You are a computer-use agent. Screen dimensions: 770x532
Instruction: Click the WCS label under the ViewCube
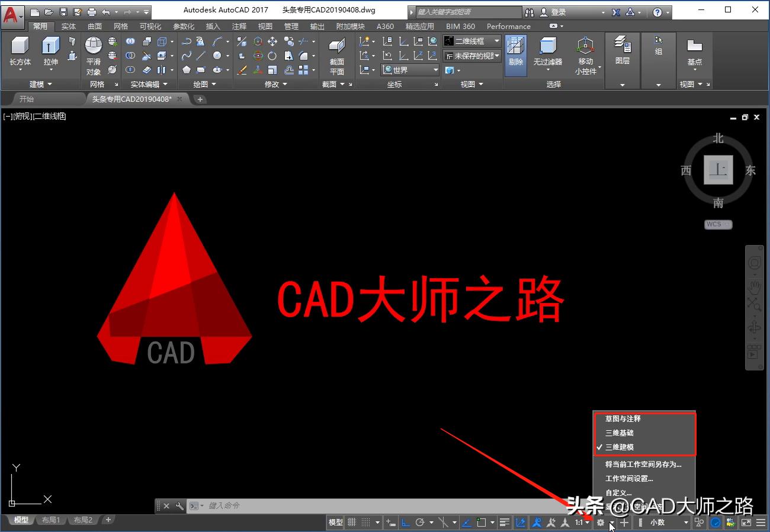click(718, 224)
